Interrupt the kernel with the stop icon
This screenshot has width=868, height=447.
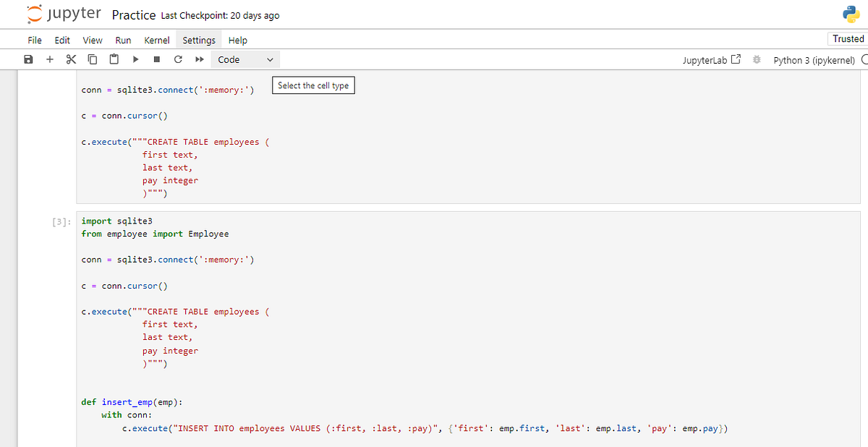[x=156, y=60]
